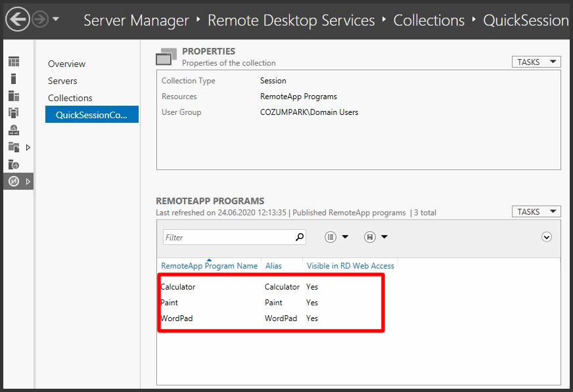
Task: Click the Collection Type label
Action: pyautogui.click(x=189, y=81)
